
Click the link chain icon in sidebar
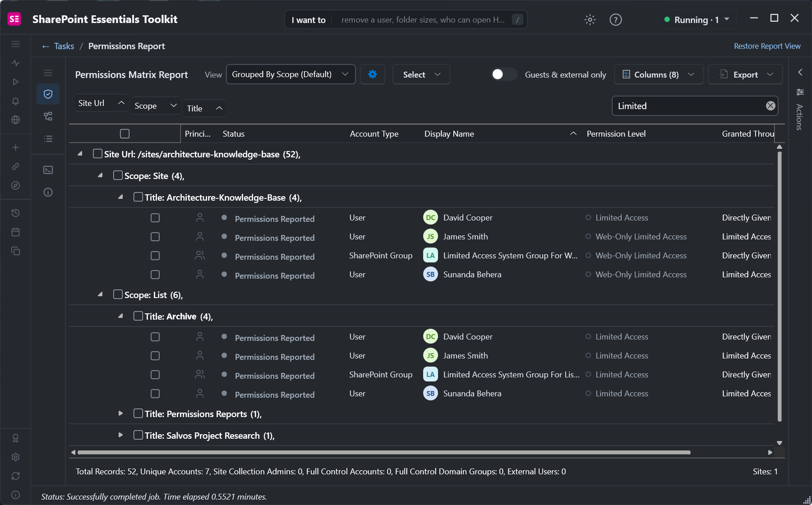click(x=16, y=167)
